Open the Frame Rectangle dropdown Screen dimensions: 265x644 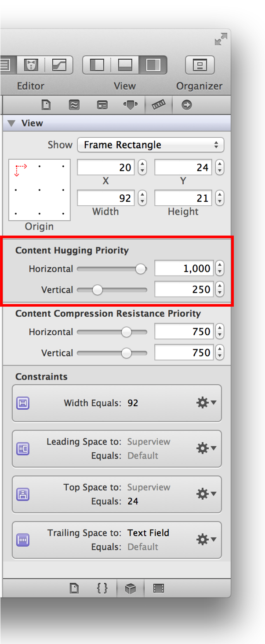pyautogui.click(x=150, y=145)
